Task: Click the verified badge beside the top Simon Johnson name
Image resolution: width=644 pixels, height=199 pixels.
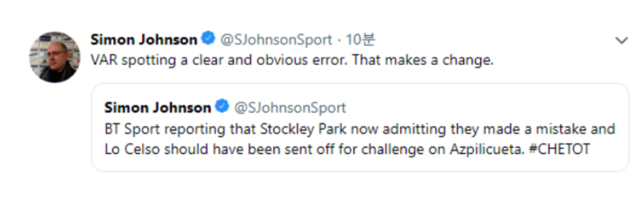Action: click(x=208, y=39)
